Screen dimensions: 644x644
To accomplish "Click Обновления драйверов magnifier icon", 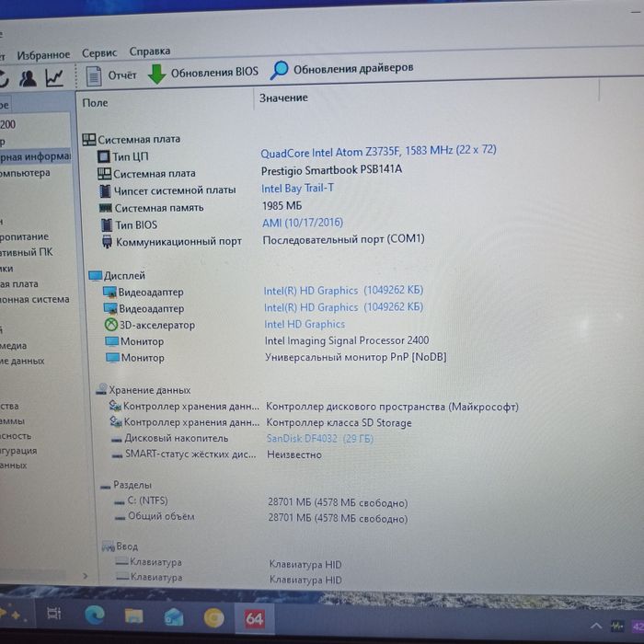I will click(280, 70).
